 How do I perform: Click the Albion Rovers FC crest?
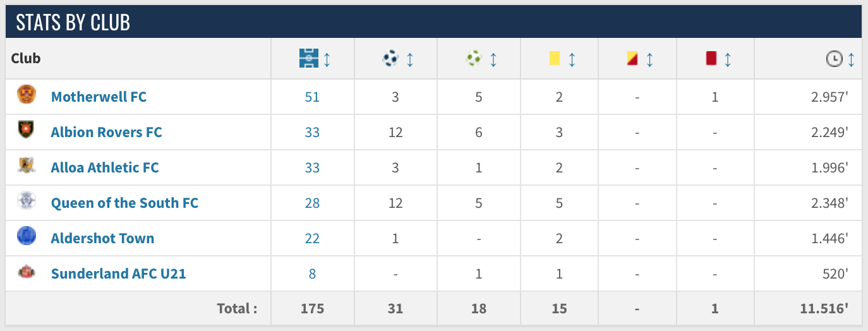tap(26, 131)
